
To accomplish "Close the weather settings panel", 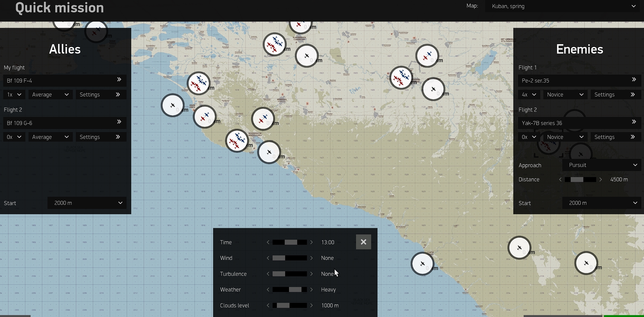I will coord(363,242).
